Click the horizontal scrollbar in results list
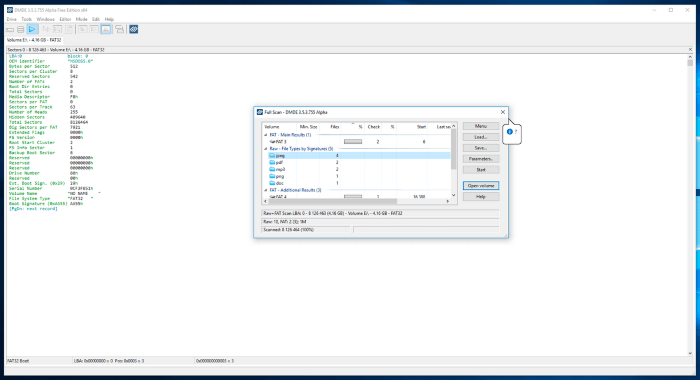The image size is (700, 380). (x=356, y=201)
